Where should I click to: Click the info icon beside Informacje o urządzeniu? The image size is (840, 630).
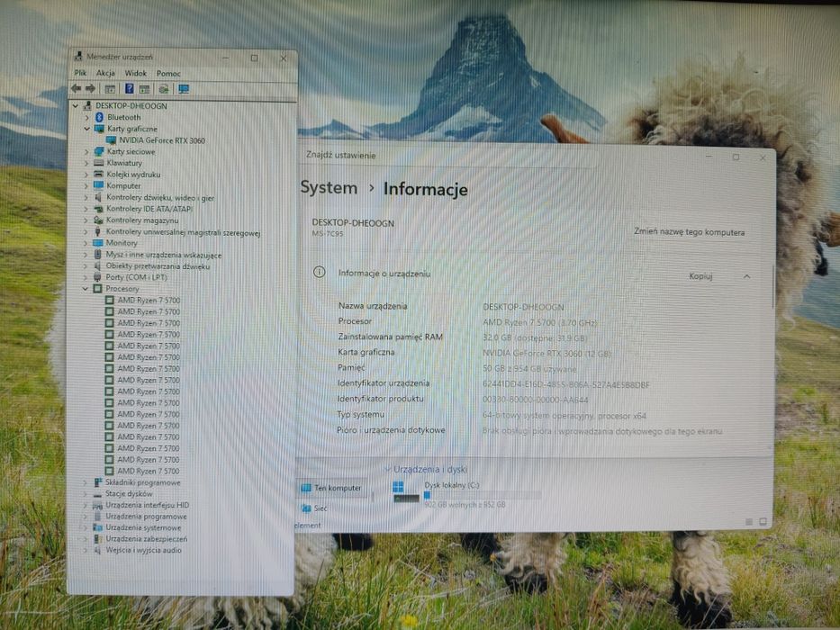tap(320, 272)
